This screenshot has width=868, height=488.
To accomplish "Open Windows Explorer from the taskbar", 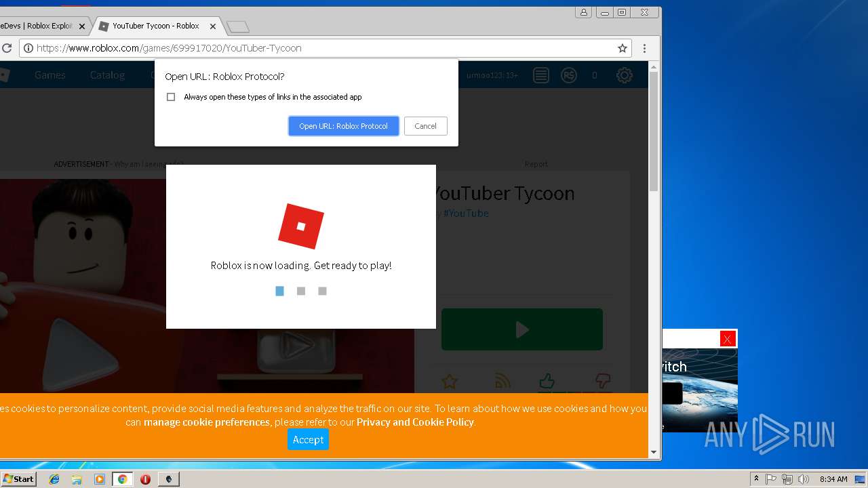I will [77, 479].
